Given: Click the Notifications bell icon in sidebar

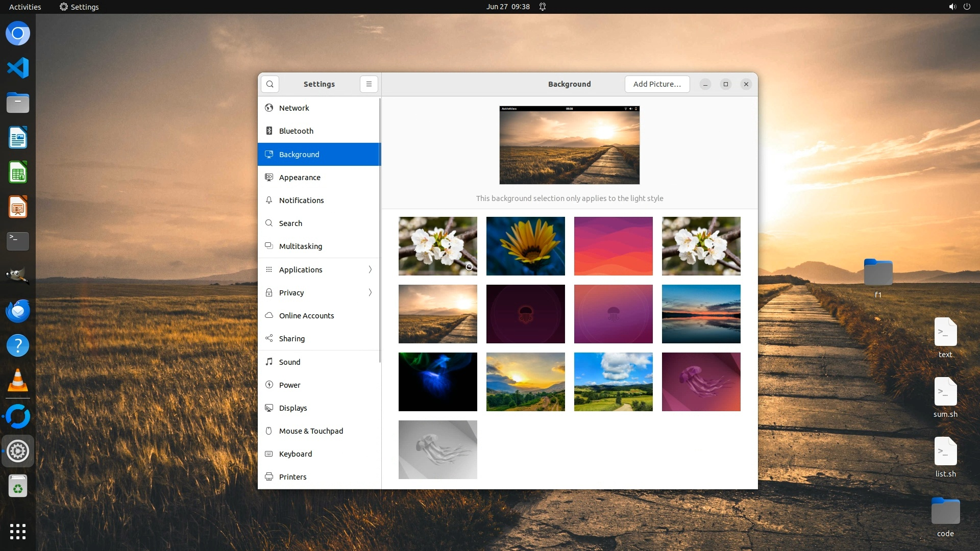Looking at the screenshot, I should point(269,201).
